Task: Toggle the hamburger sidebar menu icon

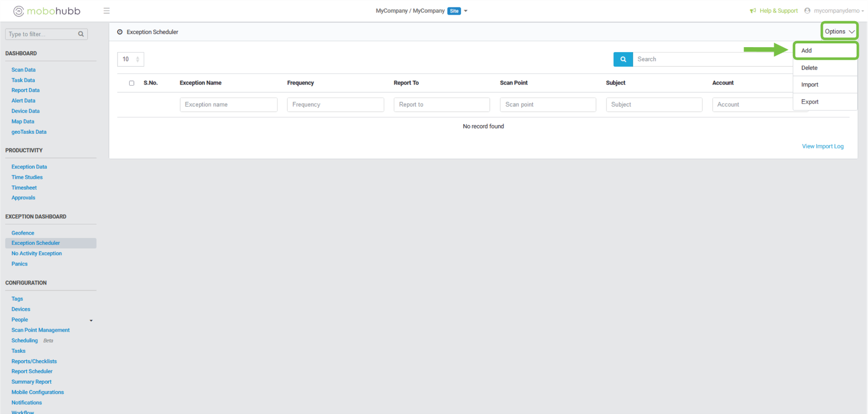Action: (x=106, y=11)
